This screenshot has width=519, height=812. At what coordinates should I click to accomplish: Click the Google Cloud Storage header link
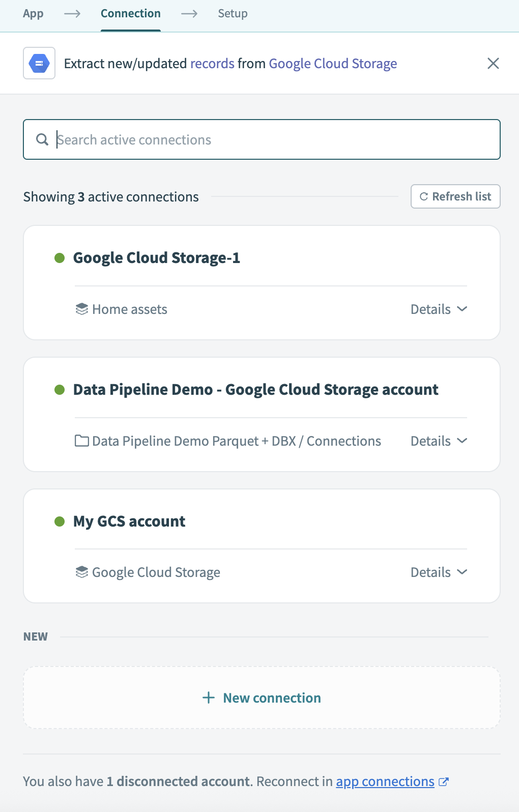pyautogui.click(x=333, y=64)
